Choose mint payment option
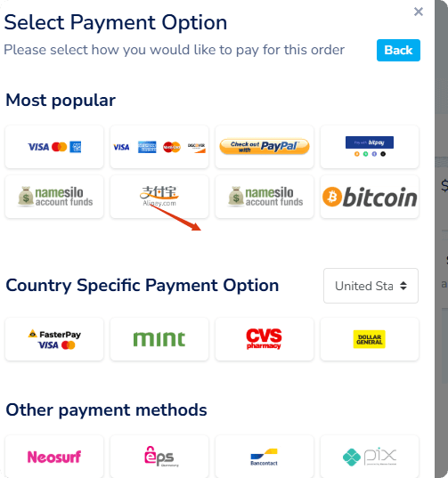Viewport: 448px width, 478px height. (159, 339)
